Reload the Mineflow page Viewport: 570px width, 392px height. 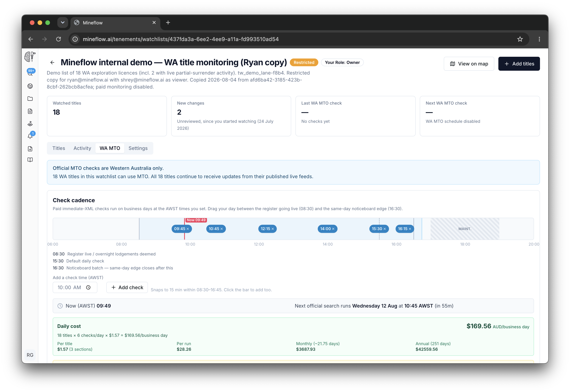pos(58,39)
